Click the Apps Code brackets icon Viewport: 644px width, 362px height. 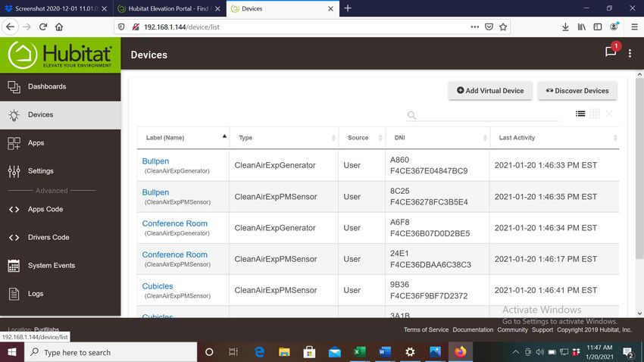pyautogui.click(x=14, y=209)
